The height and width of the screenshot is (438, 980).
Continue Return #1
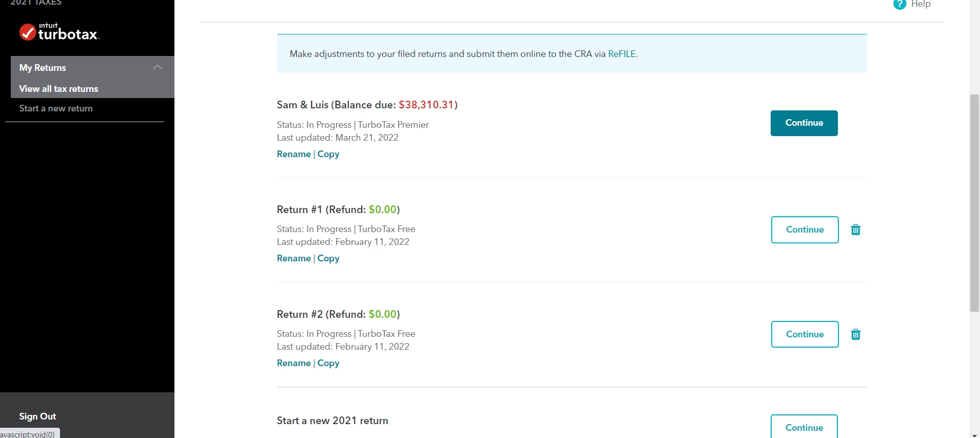pos(805,230)
